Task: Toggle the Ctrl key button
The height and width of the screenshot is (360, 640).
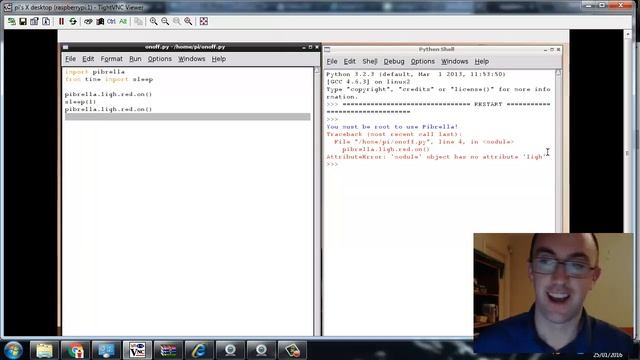Action: (x=111, y=21)
